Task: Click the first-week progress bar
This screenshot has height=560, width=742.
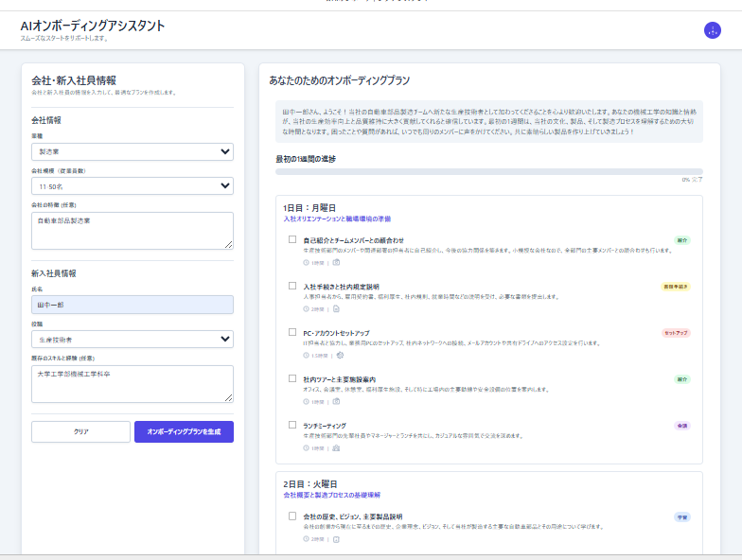Action: tap(488, 171)
